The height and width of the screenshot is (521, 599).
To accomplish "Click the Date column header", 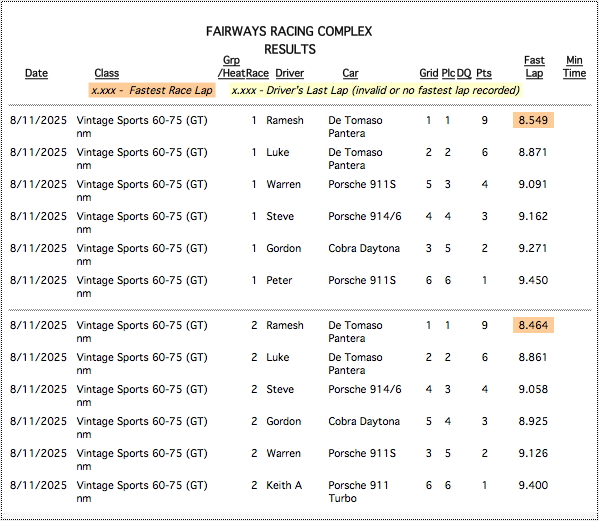I will [x=36, y=73].
